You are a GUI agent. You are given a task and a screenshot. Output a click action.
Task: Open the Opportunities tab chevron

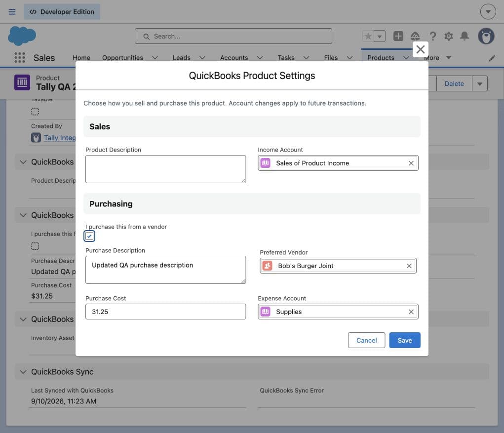point(155,58)
